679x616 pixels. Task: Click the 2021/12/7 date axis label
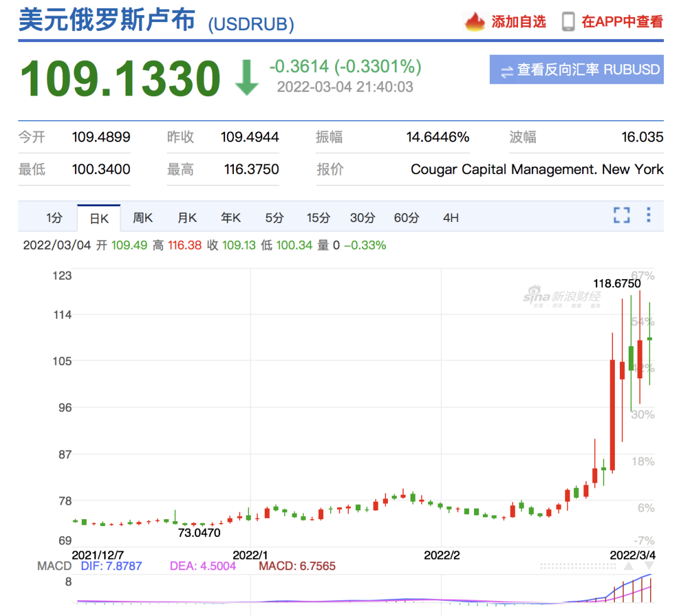(98, 555)
